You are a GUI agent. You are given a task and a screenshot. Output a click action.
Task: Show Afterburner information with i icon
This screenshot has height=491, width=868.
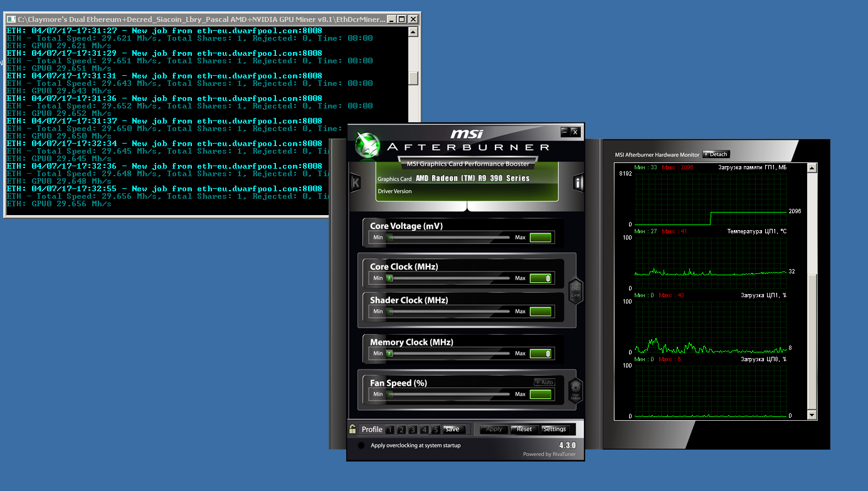578,182
